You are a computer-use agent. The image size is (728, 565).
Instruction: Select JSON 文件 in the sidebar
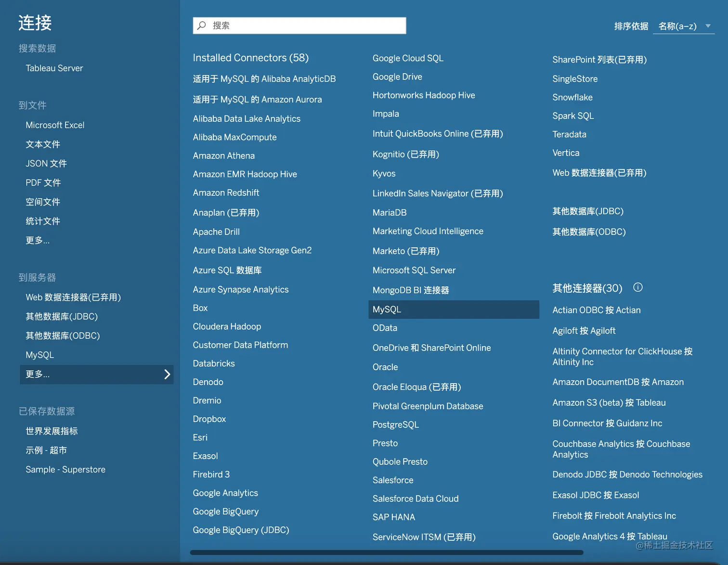(x=46, y=164)
